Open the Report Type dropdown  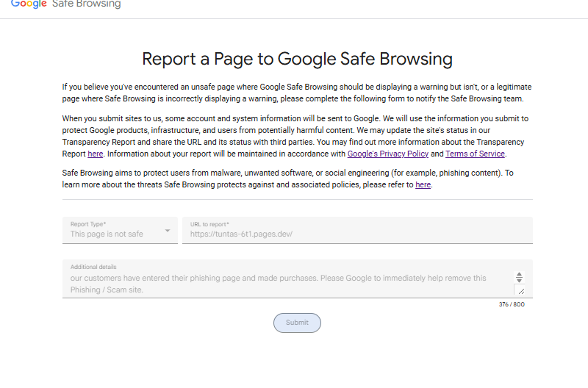coord(120,230)
